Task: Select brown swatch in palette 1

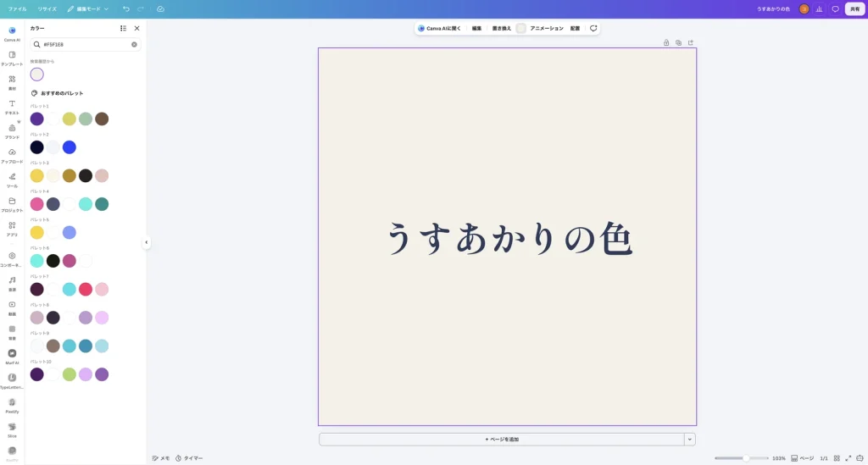Action: (102, 119)
